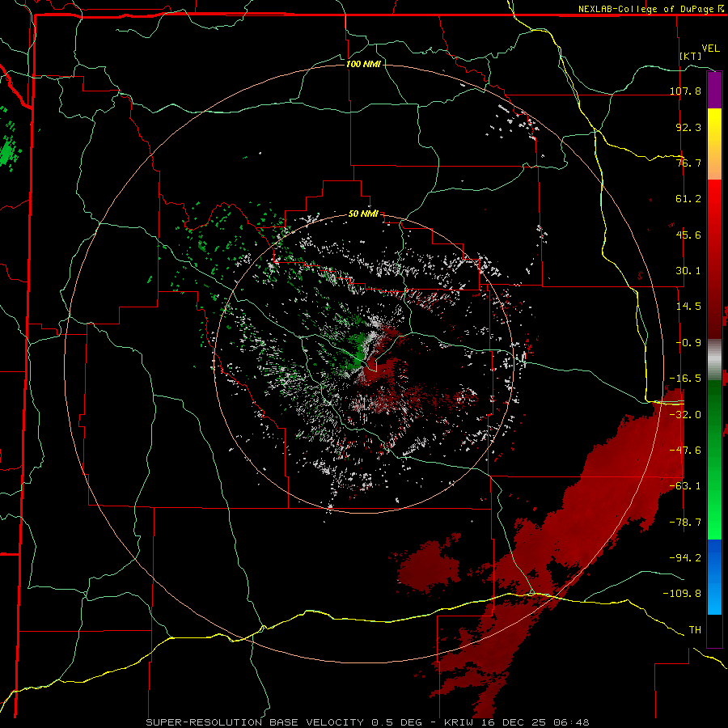Click the [KT] units label

(x=691, y=56)
